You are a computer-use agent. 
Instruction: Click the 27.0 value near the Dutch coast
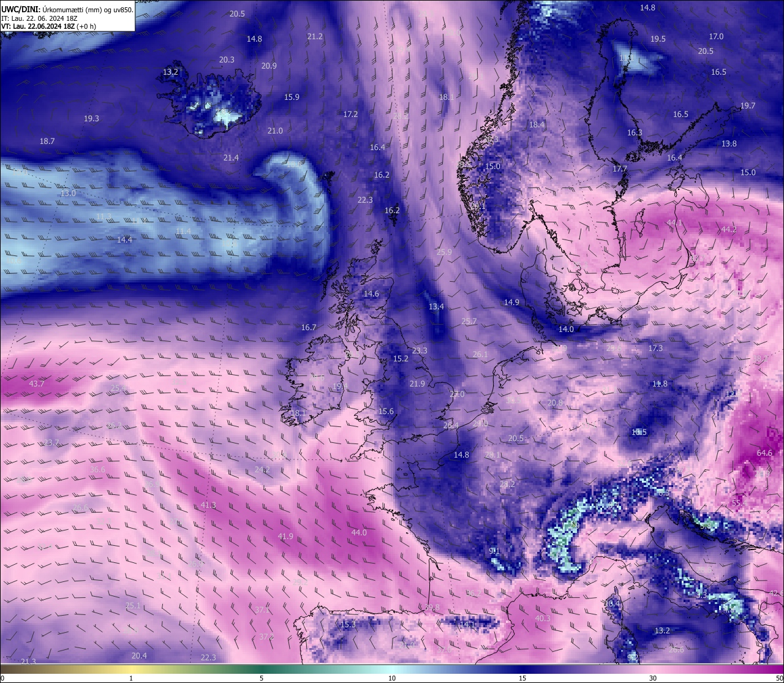pyautogui.click(x=457, y=394)
